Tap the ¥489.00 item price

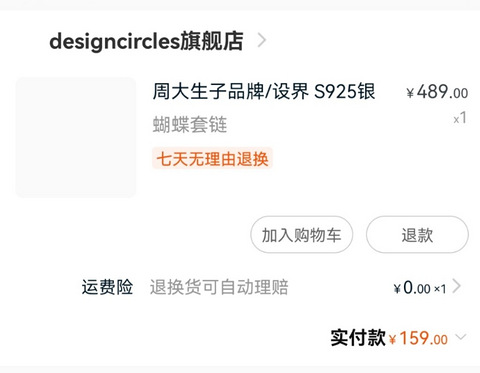(437, 92)
